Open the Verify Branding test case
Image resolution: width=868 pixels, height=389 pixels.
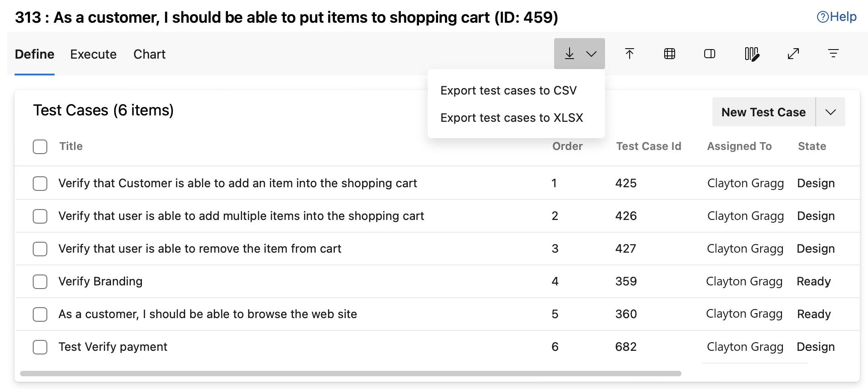click(100, 282)
